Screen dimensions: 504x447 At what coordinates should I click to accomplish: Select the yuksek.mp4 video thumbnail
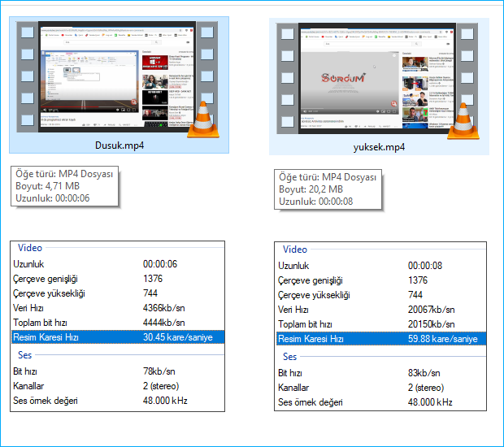point(377,78)
